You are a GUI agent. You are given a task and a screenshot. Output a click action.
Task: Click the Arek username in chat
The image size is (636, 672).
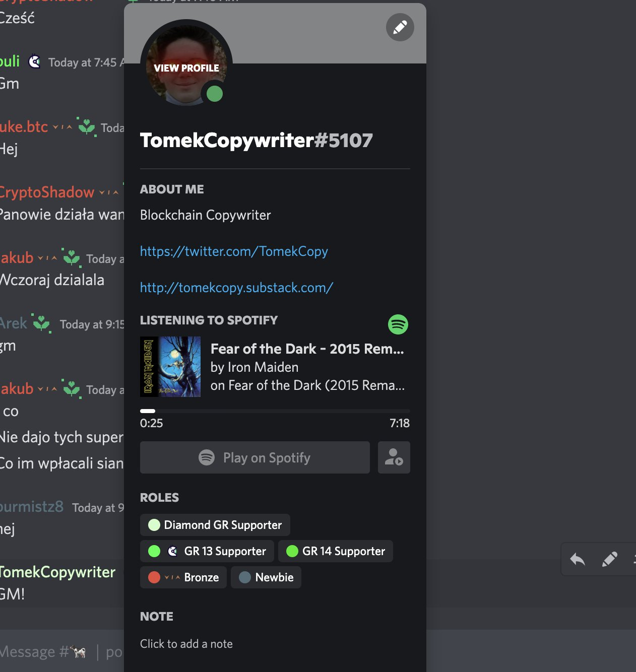click(x=14, y=323)
